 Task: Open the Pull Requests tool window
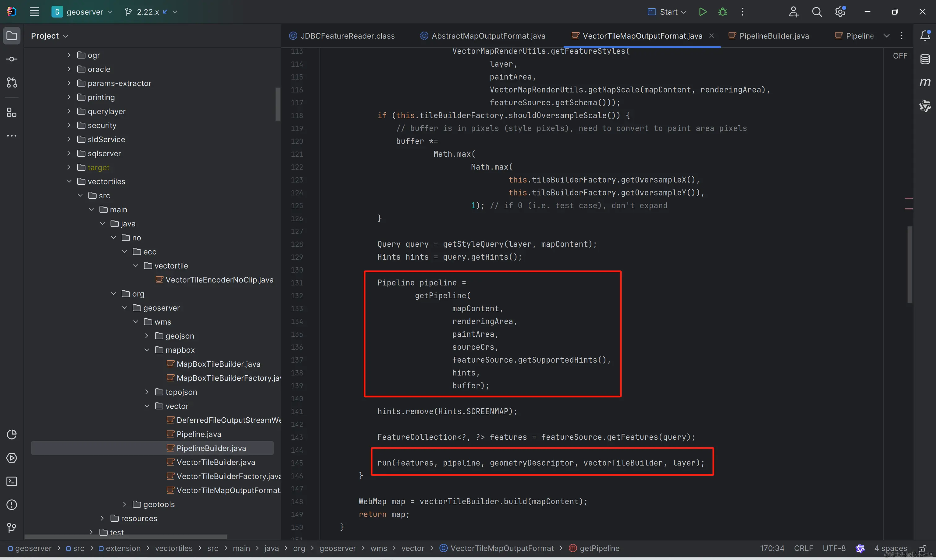pyautogui.click(x=12, y=83)
